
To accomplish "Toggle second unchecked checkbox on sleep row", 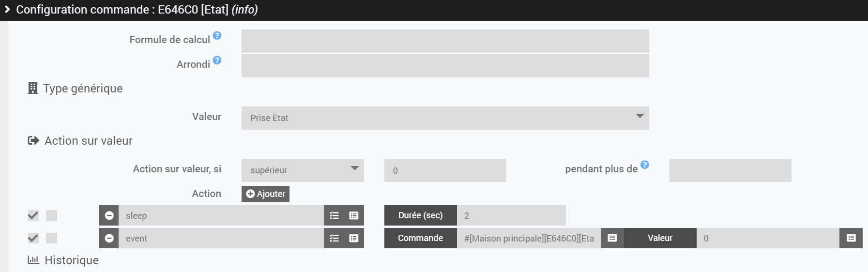I will 51,215.
